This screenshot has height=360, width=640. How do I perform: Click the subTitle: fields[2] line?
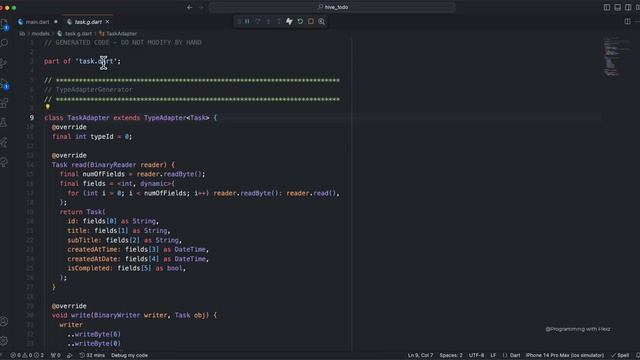(124, 240)
